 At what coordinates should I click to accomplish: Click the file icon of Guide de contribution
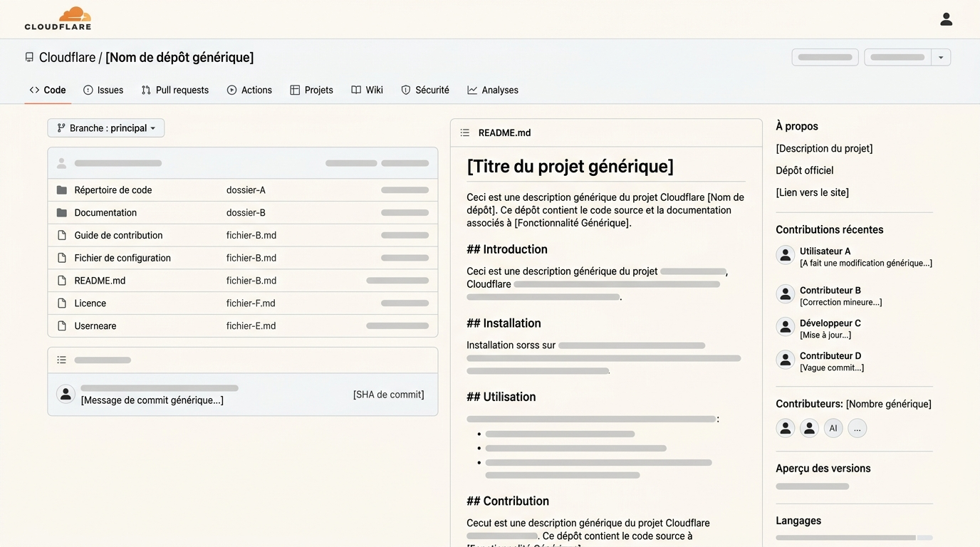(62, 236)
